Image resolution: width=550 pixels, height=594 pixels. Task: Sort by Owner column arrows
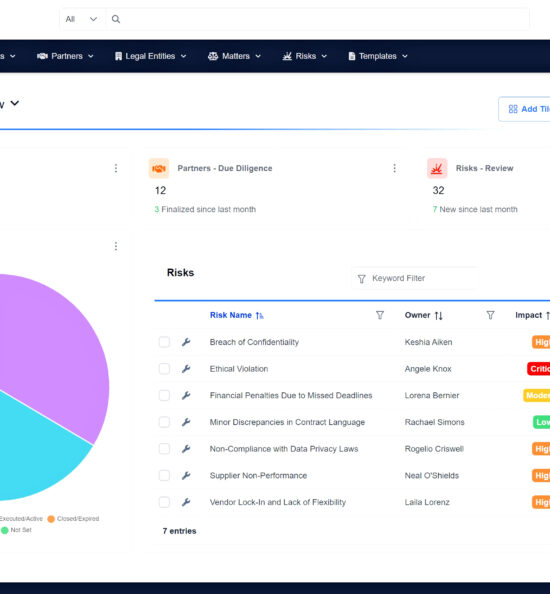pos(439,316)
